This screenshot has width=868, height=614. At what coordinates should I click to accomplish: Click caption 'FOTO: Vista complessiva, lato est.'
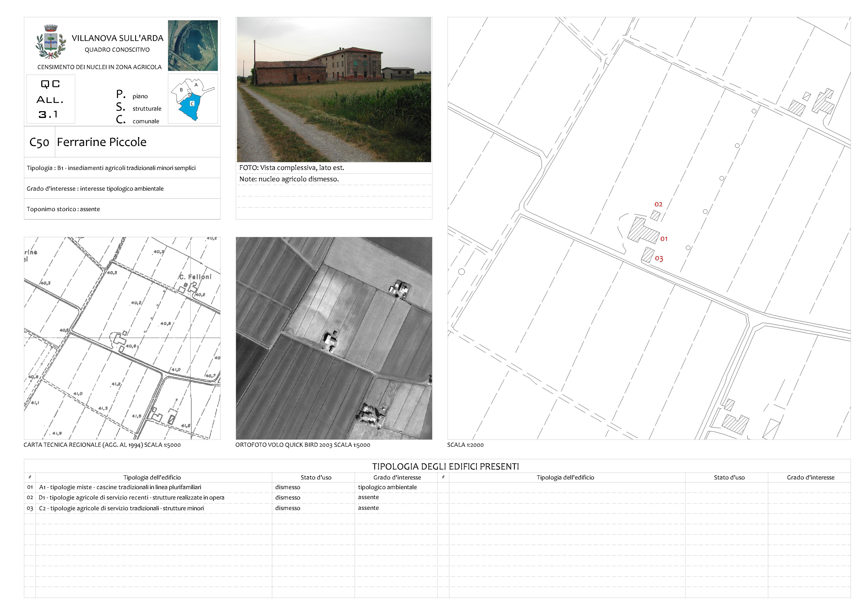click(x=291, y=168)
